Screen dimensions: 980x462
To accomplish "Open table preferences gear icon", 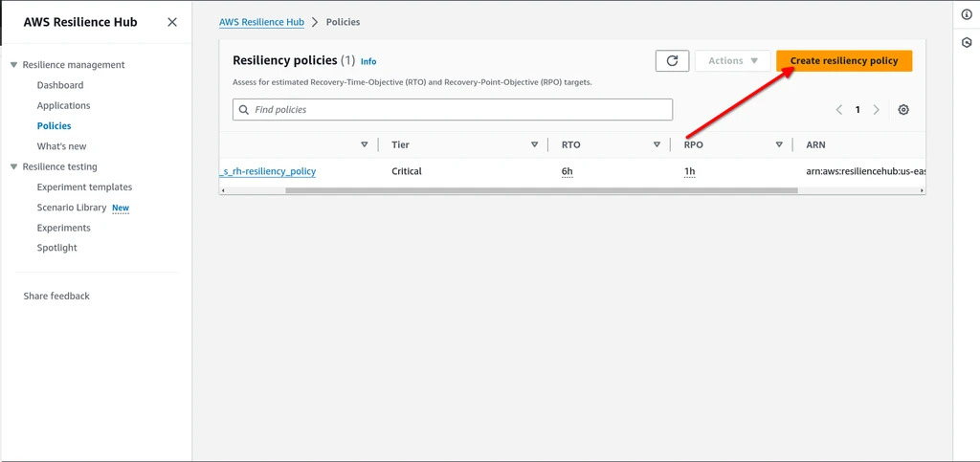I will 903,110.
